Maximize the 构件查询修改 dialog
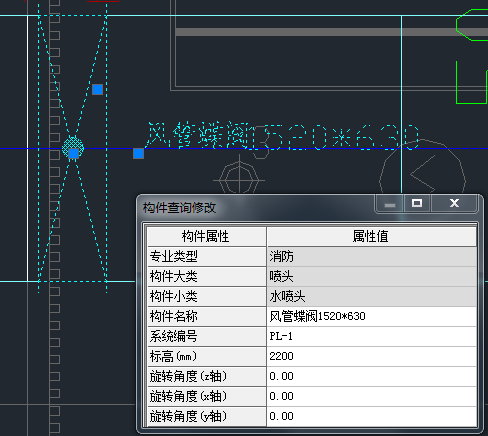The image size is (488, 436). (417, 203)
